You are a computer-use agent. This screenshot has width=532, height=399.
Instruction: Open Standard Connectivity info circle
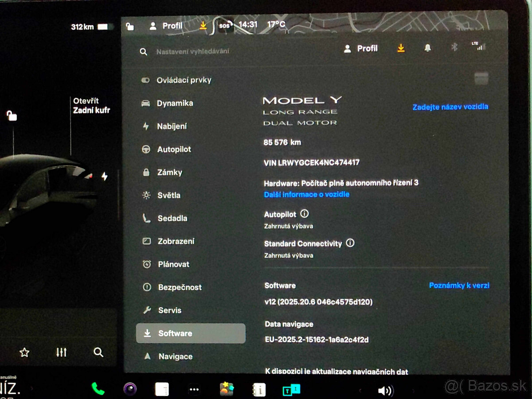350,243
